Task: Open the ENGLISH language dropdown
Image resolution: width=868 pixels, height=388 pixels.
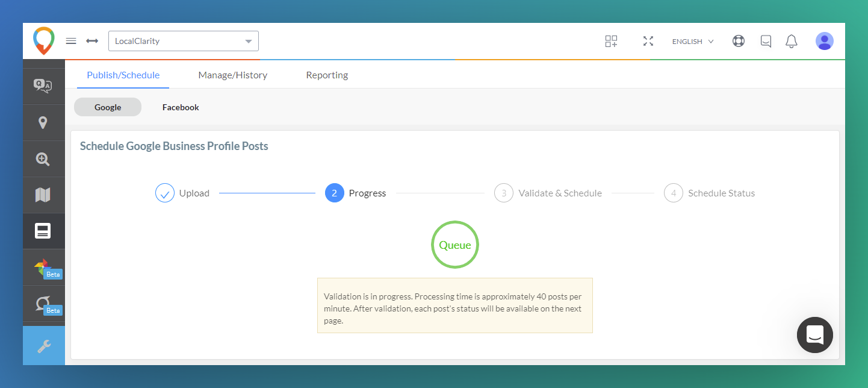Action: [693, 42]
